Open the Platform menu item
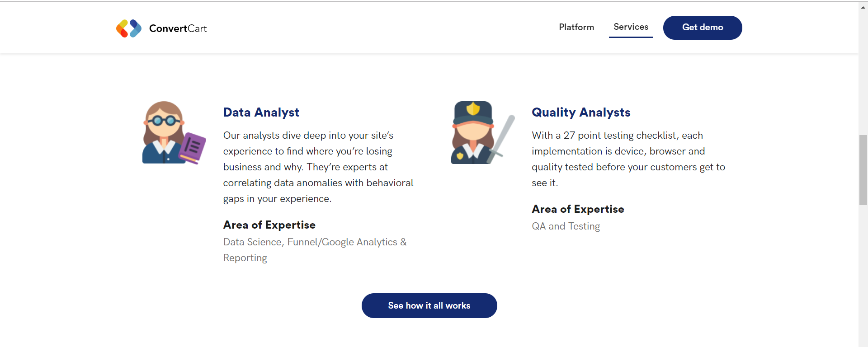This screenshot has height=347, width=868. pyautogui.click(x=576, y=27)
